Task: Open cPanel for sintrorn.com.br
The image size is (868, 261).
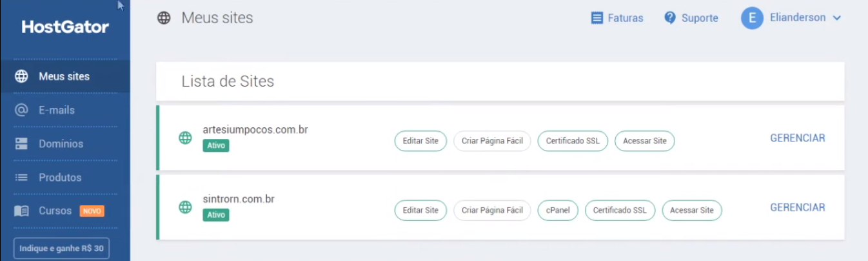Action: [558, 210]
